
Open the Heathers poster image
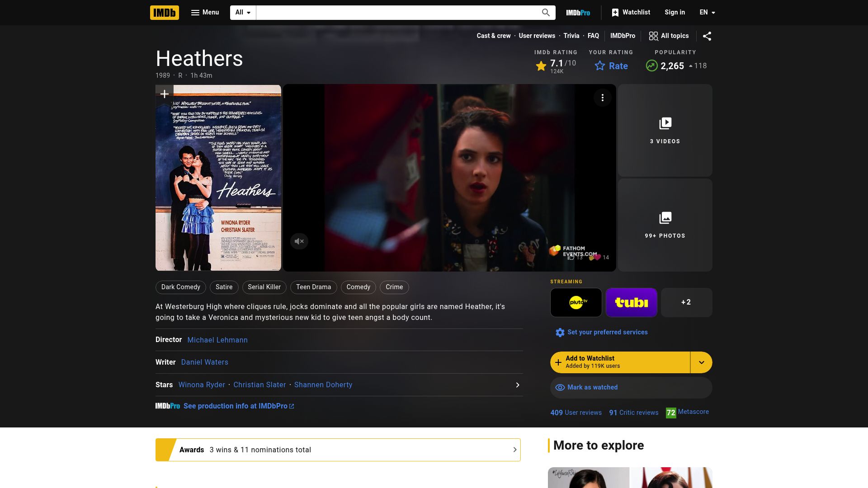pyautogui.click(x=218, y=178)
